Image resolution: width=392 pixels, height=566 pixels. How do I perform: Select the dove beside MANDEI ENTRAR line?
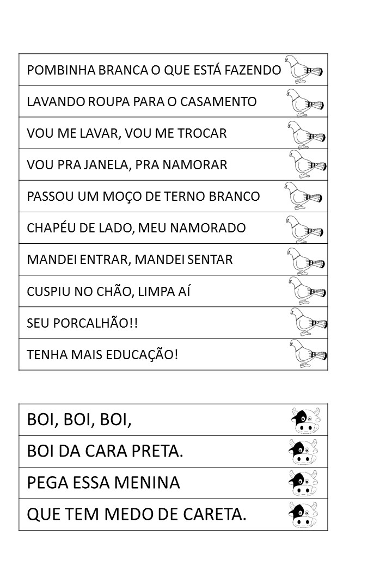tap(307, 260)
